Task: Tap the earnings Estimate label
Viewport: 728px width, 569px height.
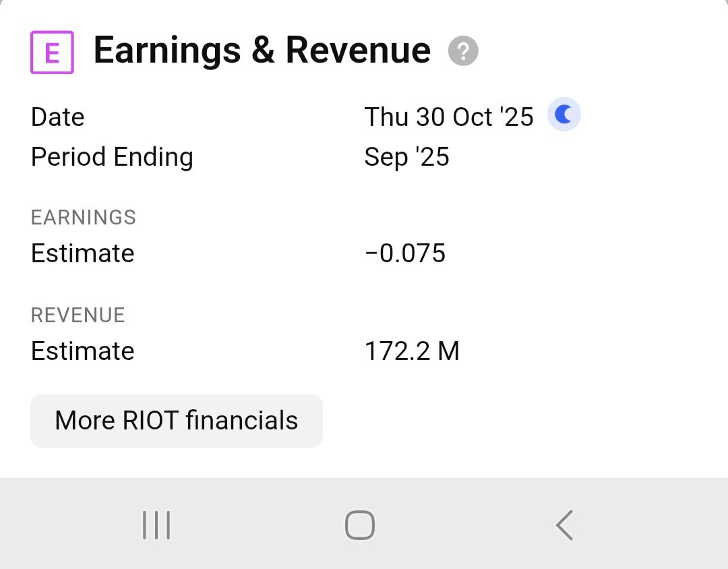Action: 83,253
